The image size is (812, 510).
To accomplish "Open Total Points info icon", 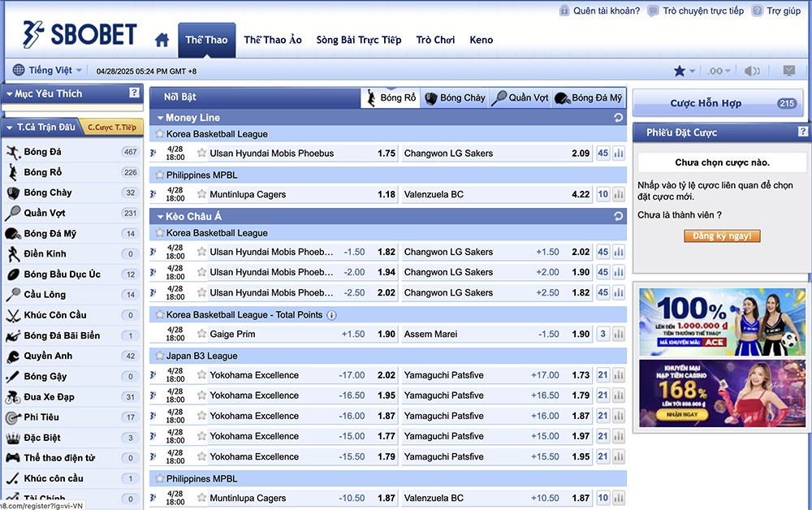I will point(331,315).
